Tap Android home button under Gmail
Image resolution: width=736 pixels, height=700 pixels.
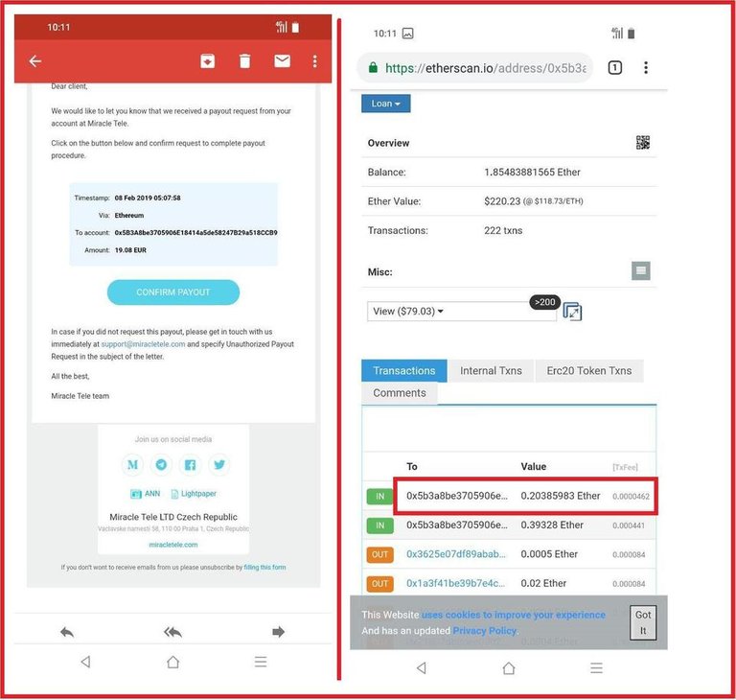[173, 662]
